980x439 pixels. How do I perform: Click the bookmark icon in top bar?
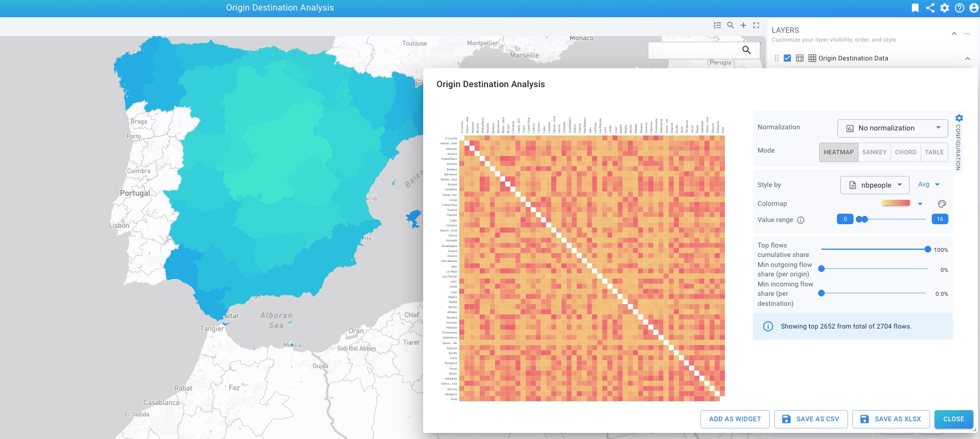[915, 8]
